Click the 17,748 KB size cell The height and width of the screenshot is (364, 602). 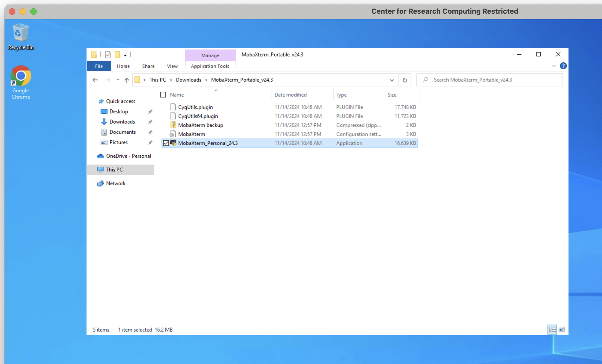405,107
